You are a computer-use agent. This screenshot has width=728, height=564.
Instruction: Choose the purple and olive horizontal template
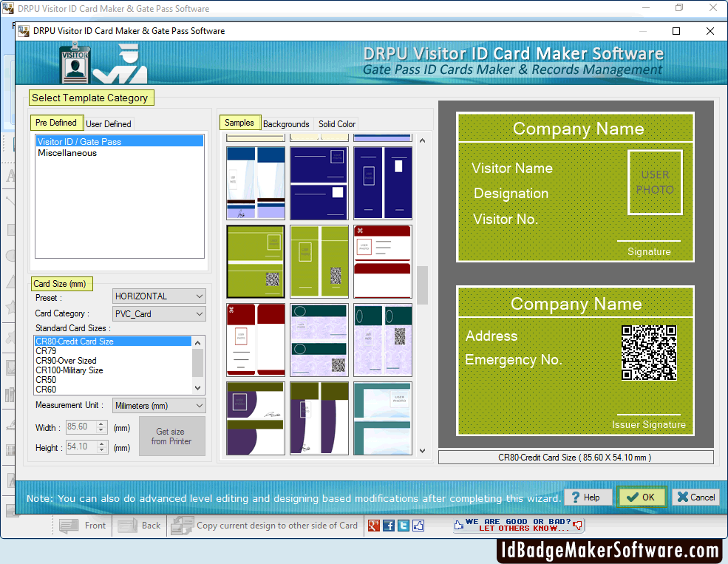(256, 418)
